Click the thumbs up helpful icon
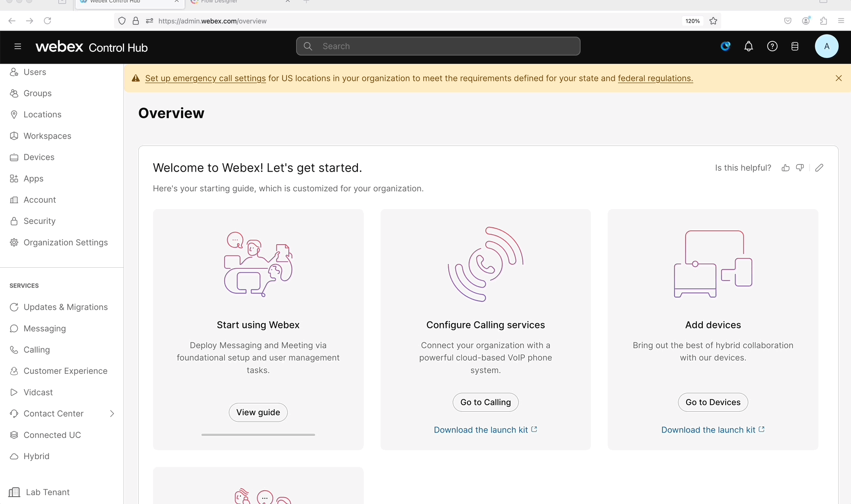This screenshot has width=851, height=504. coord(785,168)
